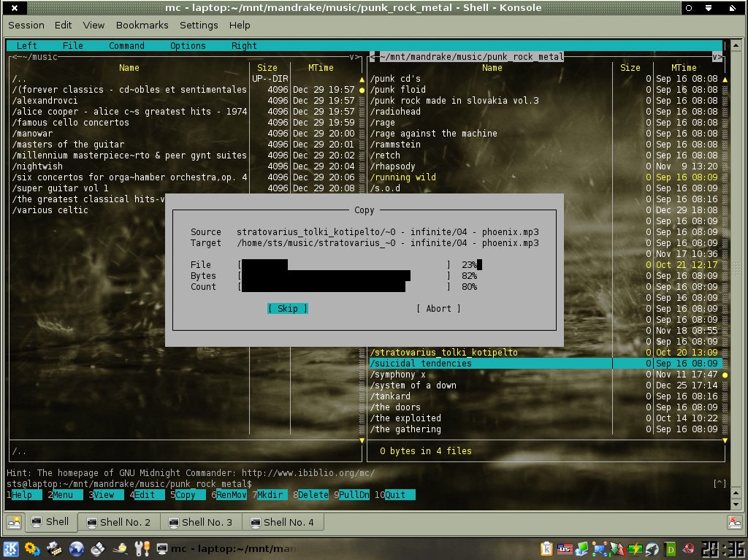The image size is (748, 560).
Task: Open Midnight Commander's Left menu
Action: [27, 46]
